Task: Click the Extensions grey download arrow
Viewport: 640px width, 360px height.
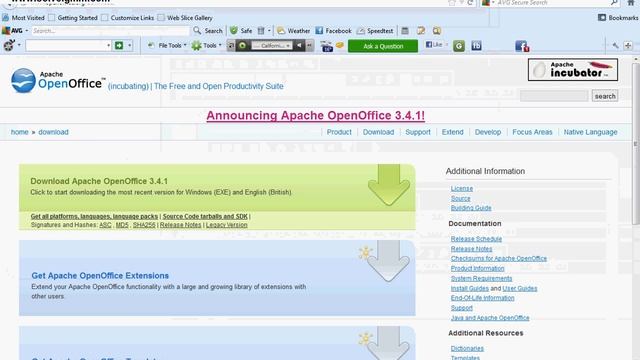Action: pos(388,261)
